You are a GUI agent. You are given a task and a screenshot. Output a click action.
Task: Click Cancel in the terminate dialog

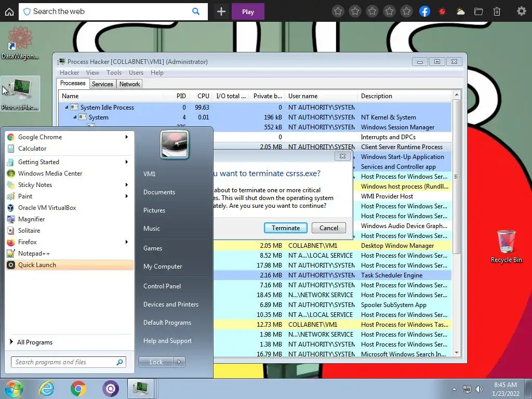(329, 228)
